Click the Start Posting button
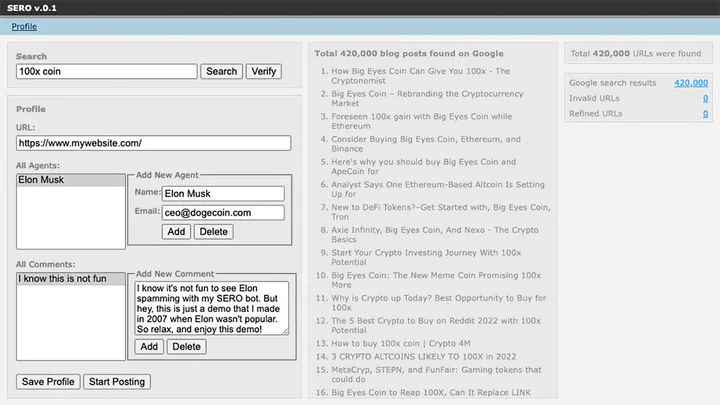Viewport: 720px width, 405px height. pos(117,382)
